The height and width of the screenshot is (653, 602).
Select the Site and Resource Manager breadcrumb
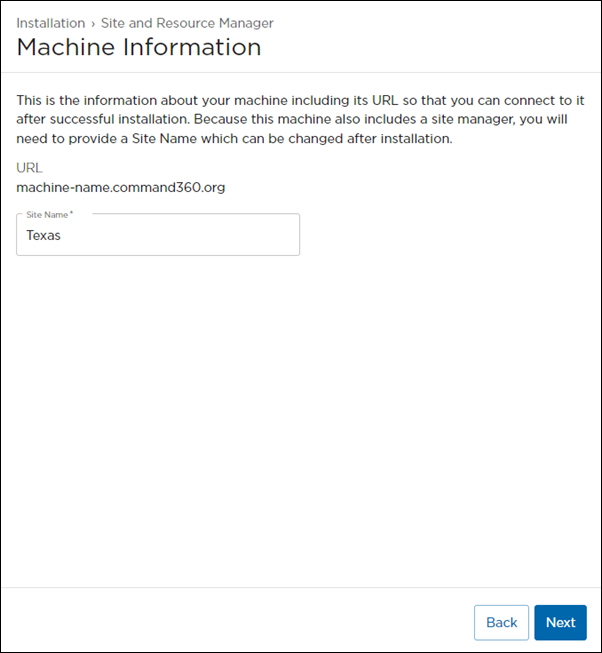click(187, 23)
